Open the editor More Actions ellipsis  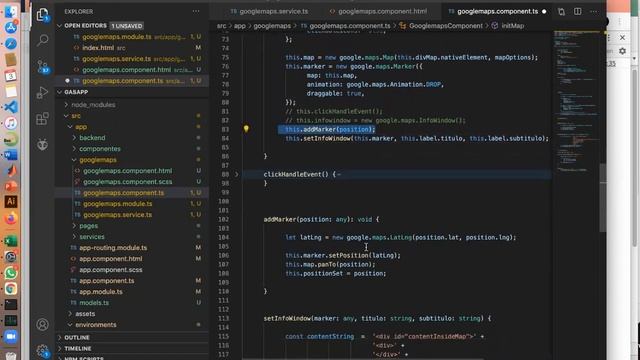point(593,11)
